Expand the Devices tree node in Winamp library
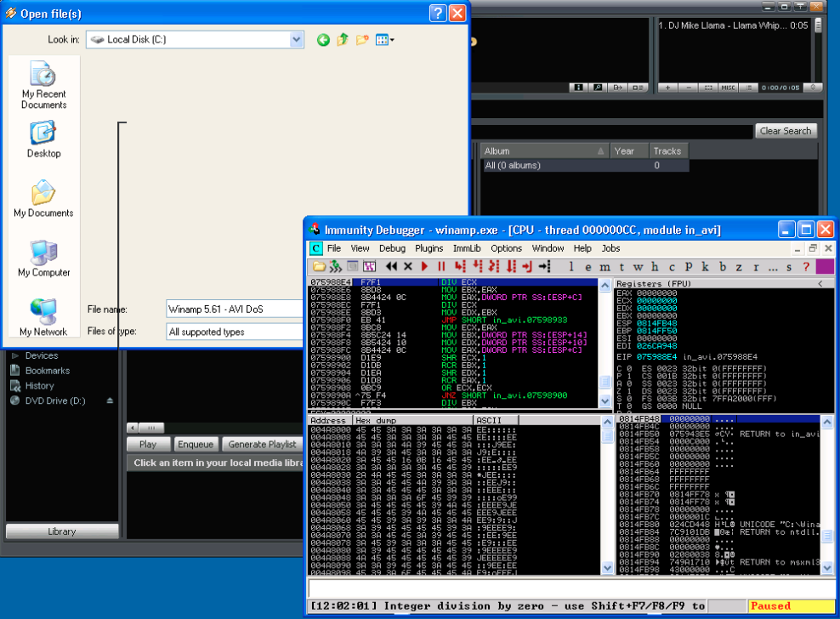Screen dimensions: 840x619 [15, 355]
